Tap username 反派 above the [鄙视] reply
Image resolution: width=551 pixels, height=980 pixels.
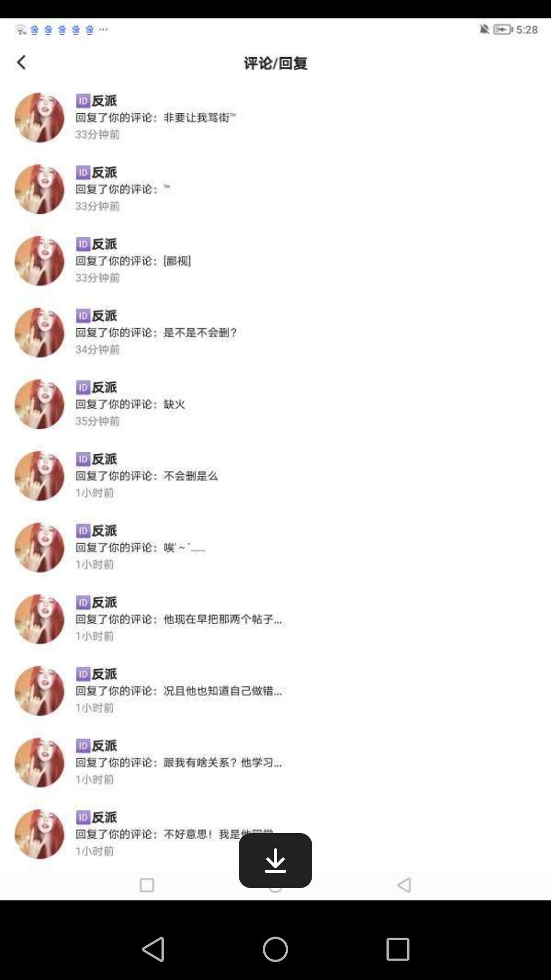(105, 244)
